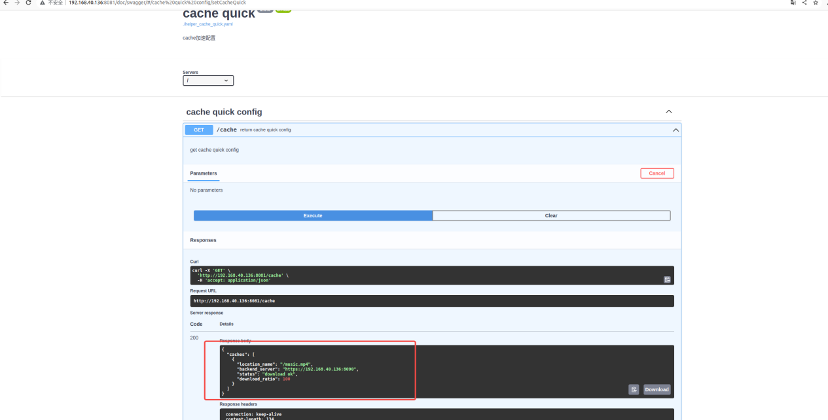Click the "location_name" line in response body
The height and width of the screenshot is (420, 828).
coord(275,364)
